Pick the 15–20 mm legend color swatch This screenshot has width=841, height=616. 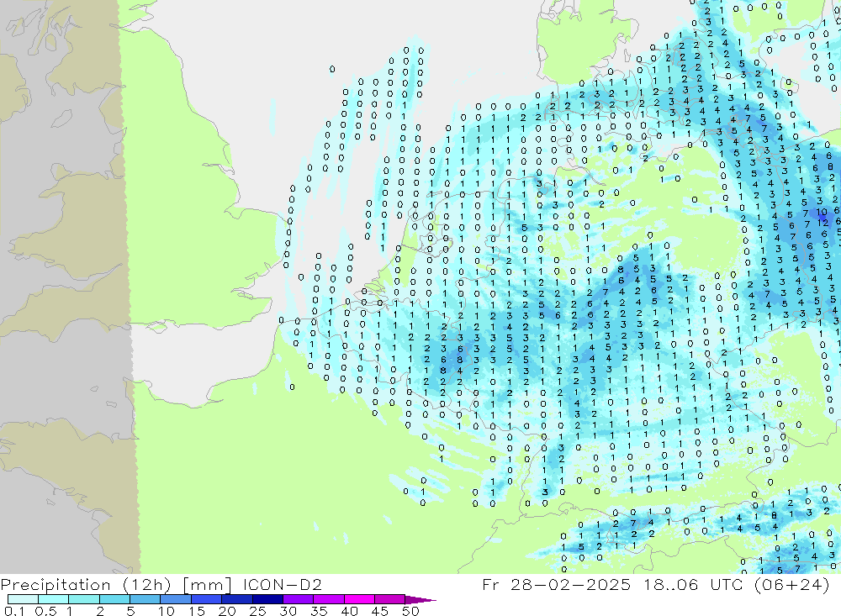tap(207, 599)
